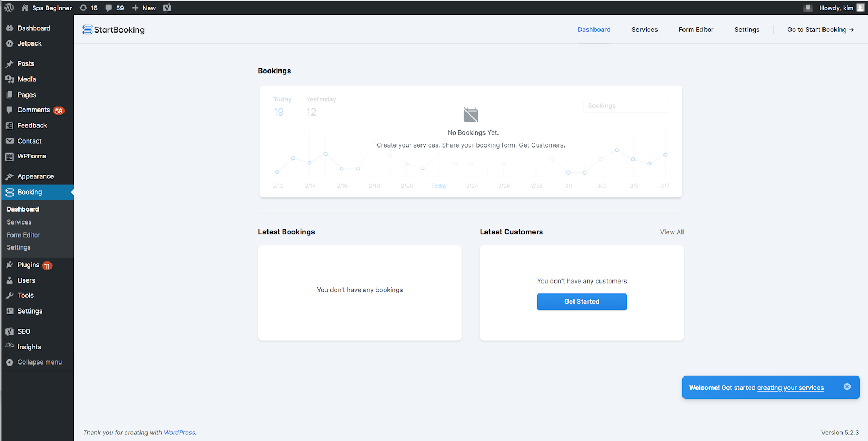
Task: Click the Get Started button
Action: click(582, 302)
